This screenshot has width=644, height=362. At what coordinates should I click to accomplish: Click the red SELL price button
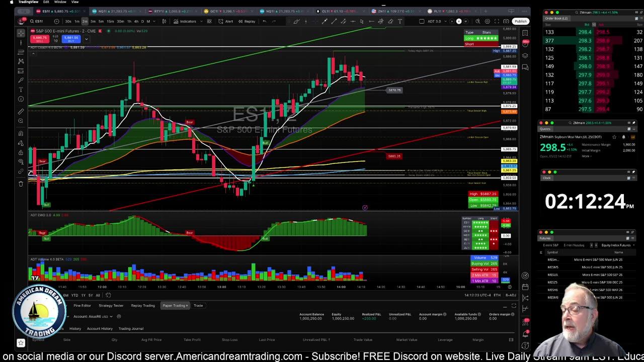40,38
